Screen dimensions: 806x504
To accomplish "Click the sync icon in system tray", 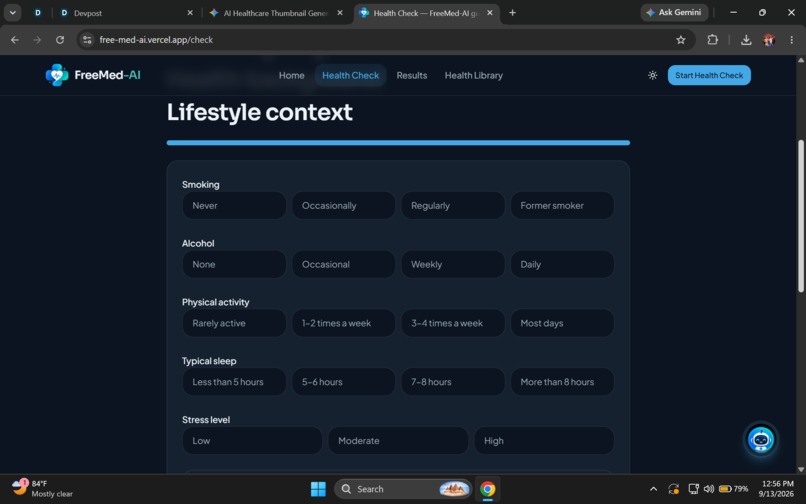I will [x=673, y=489].
